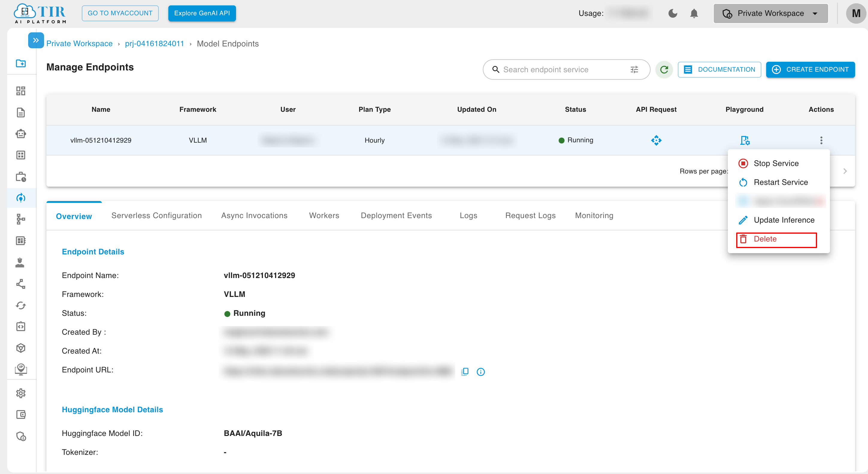
Task: Open the four-square table icon in sidebar
Action: [x=21, y=155]
